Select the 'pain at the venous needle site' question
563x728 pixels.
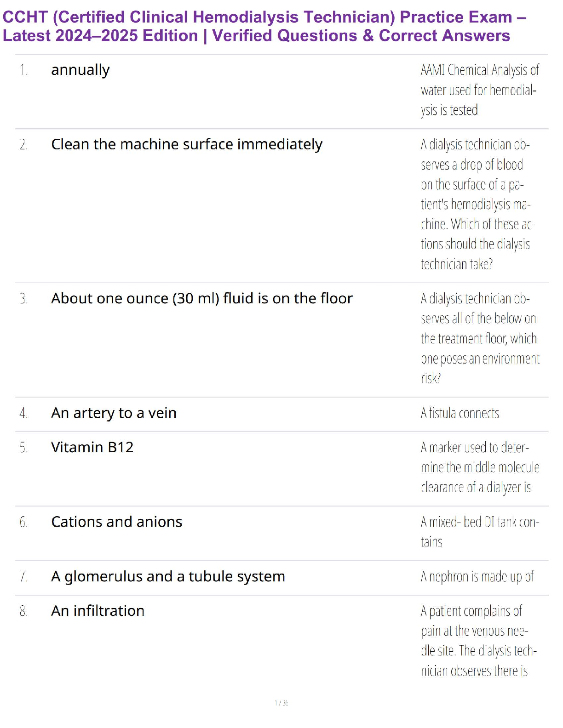click(478, 641)
